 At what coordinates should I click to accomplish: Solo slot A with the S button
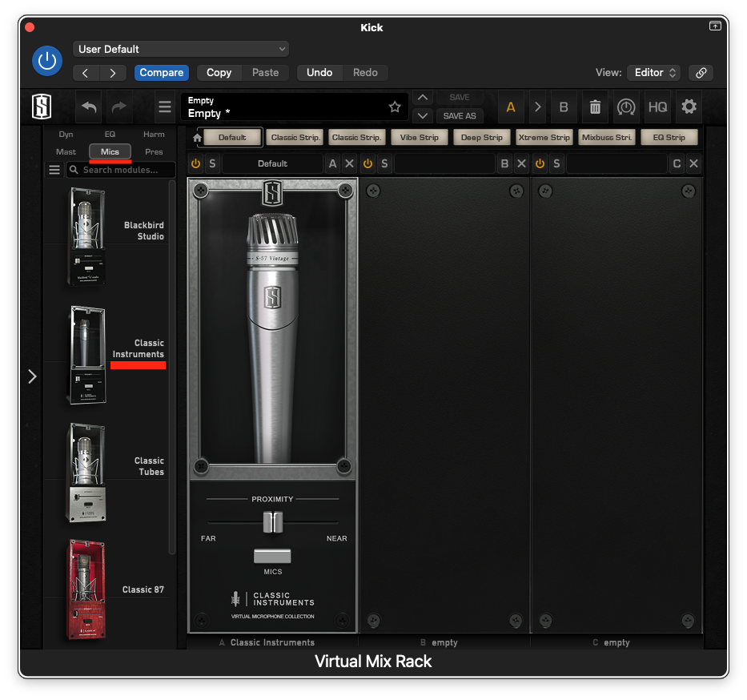(212, 163)
